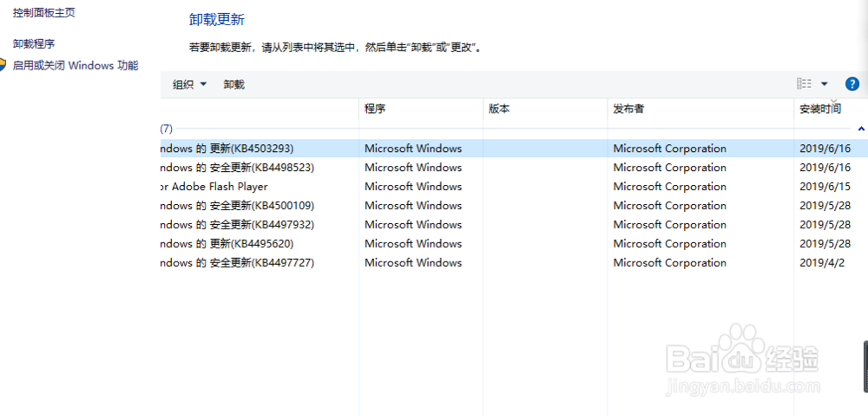Select security update KB4497932
This screenshot has height=416, width=868.
pyautogui.click(x=514, y=224)
